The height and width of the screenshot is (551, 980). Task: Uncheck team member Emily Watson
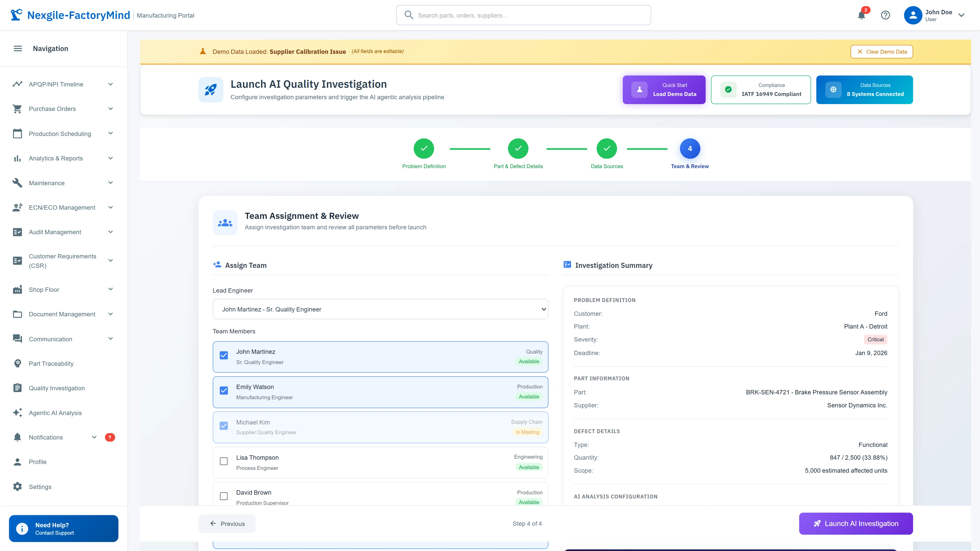224,391
